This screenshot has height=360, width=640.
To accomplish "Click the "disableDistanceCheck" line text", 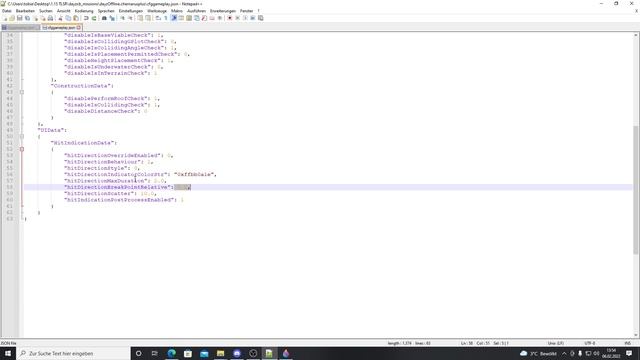I will [x=105, y=111].
